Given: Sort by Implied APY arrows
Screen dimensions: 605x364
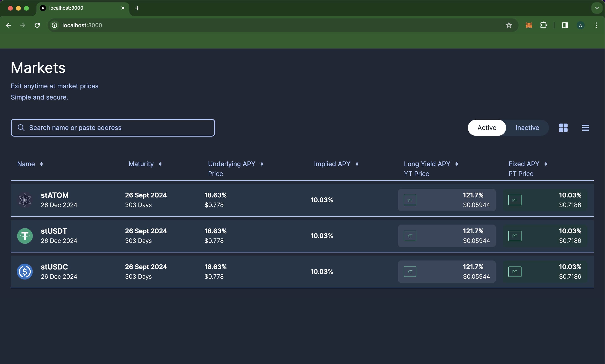Looking at the screenshot, I should tap(357, 164).
